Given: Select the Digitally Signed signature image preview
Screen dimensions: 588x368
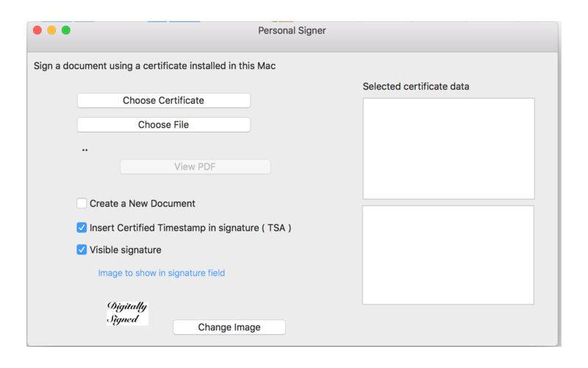Looking at the screenshot, I should click(x=127, y=313).
